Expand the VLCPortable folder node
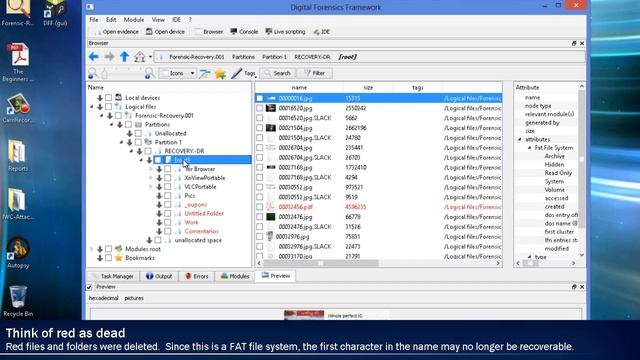This screenshot has height=360, width=640. (151, 187)
